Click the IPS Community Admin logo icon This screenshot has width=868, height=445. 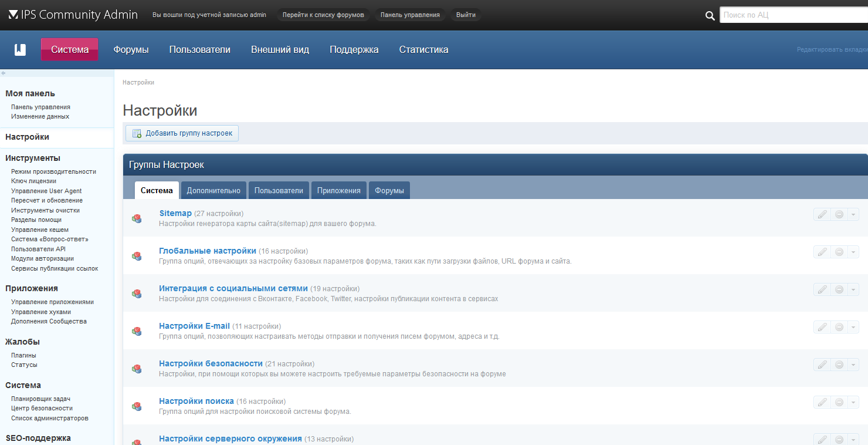13,15
